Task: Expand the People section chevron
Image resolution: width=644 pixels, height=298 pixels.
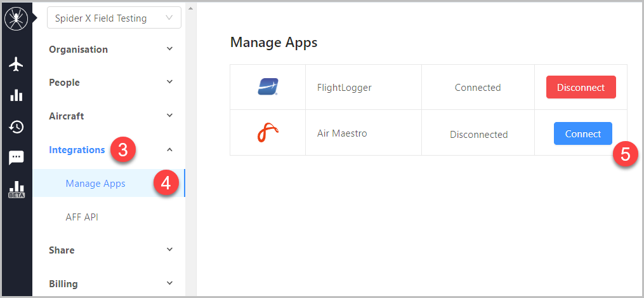Action: (x=169, y=82)
